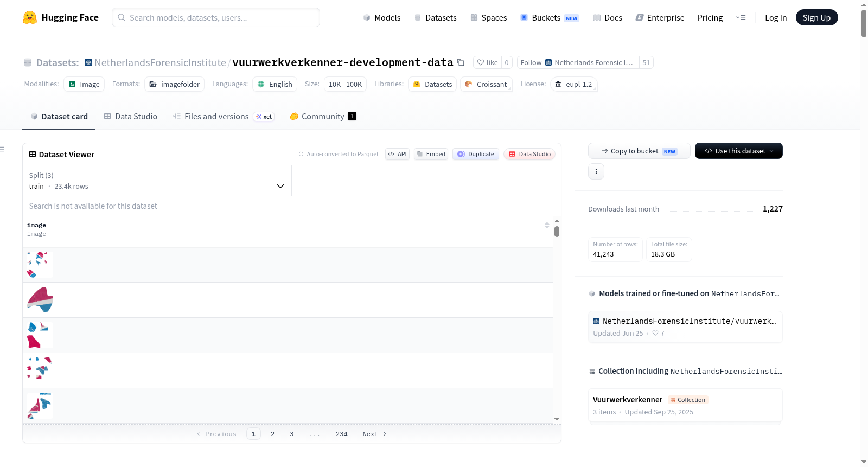Click the Datasets library tag
868x467 pixels.
coord(432,84)
